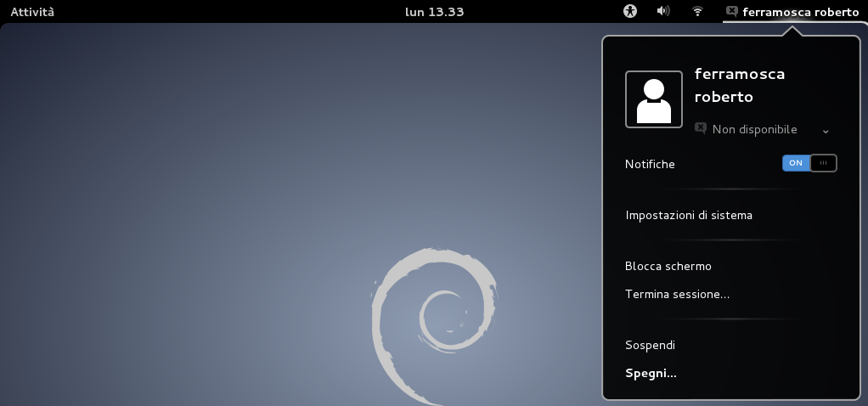Click the status icon beside Non disponibile
Image resolution: width=868 pixels, height=406 pixels.
[701, 129]
